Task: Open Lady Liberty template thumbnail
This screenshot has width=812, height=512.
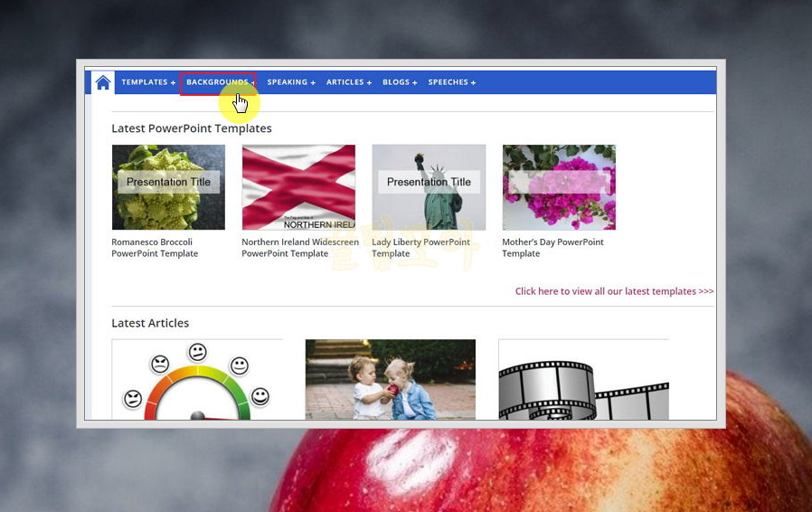Action: (429, 187)
